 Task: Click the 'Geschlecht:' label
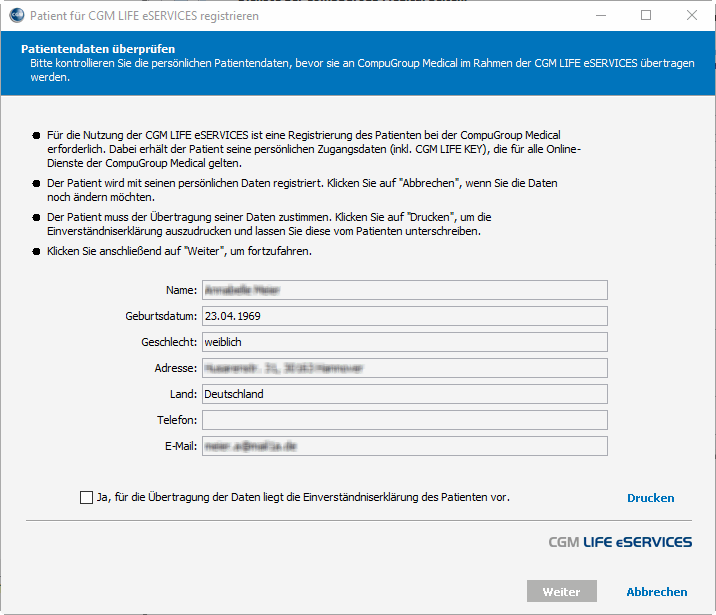tap(169, 342)
